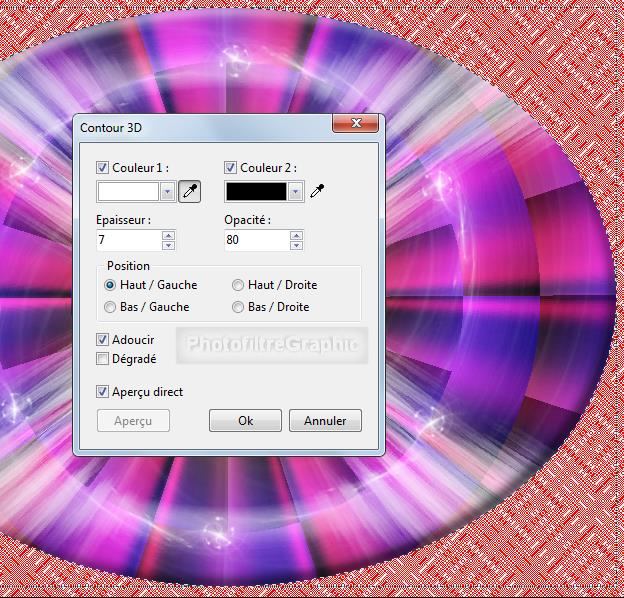Viewport: 624px width, 598px height.
Task: Uncheck the Couleur 1 checkbox
Action: (103, 168)
